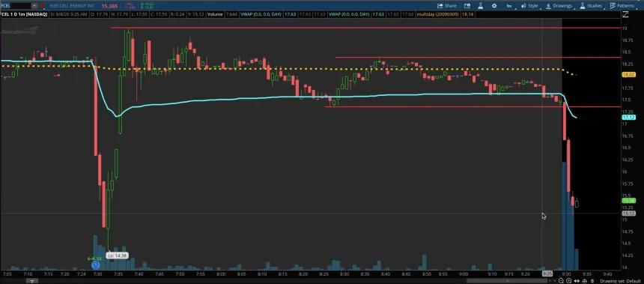
Task: Click the Share chart icon
Action: (x=447, y=6)
